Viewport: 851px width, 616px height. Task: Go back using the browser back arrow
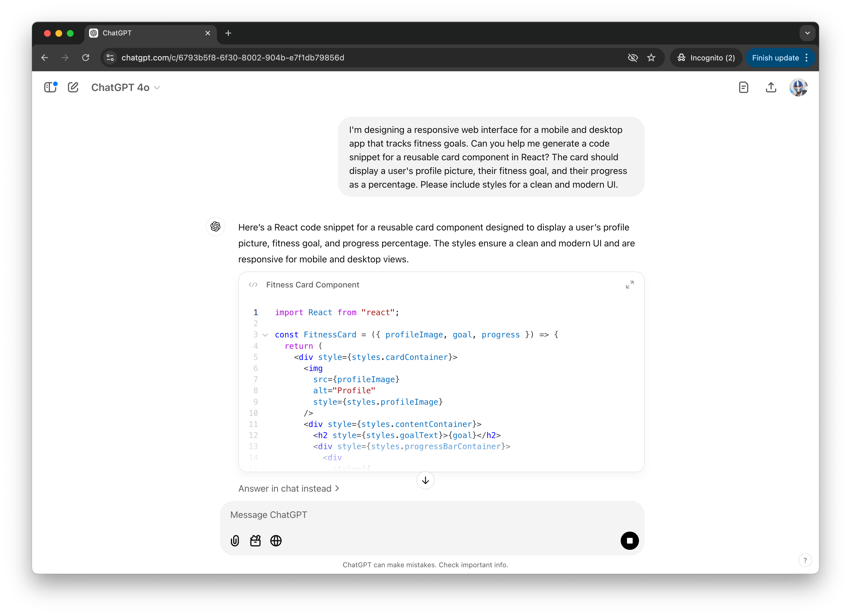coord(45,58)
